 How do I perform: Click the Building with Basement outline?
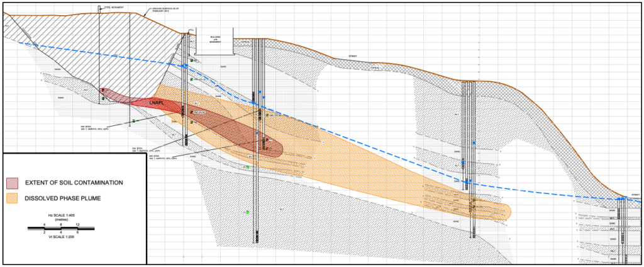(x=216, y=39)
